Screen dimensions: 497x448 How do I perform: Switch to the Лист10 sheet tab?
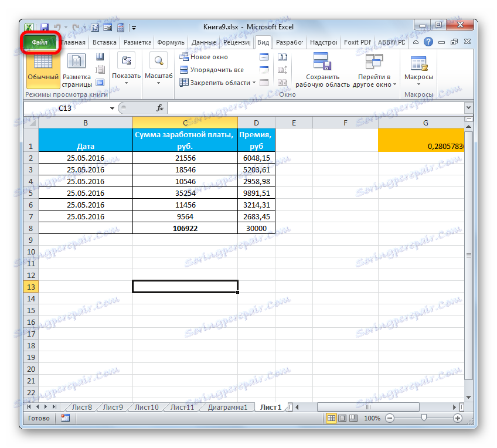point(147,407)
